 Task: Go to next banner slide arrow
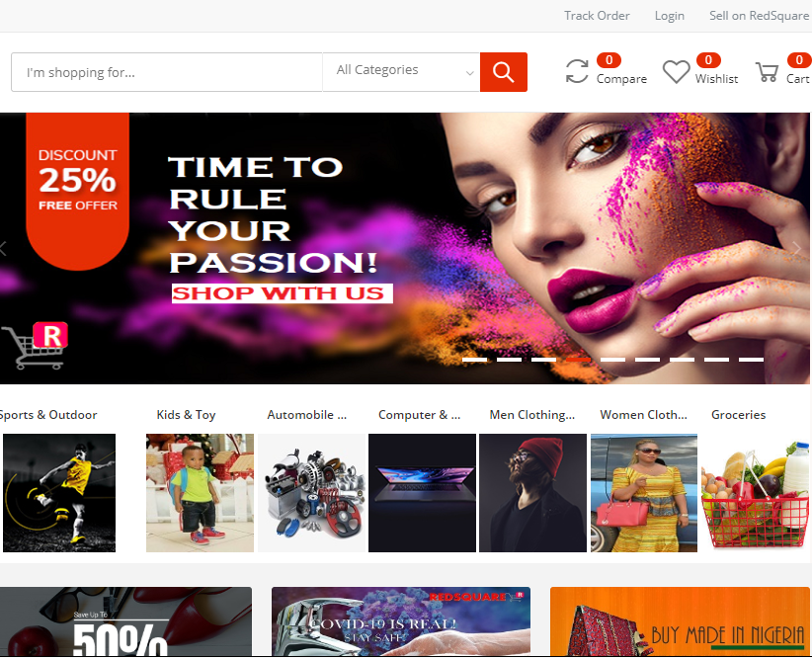(x=798, y=248)
